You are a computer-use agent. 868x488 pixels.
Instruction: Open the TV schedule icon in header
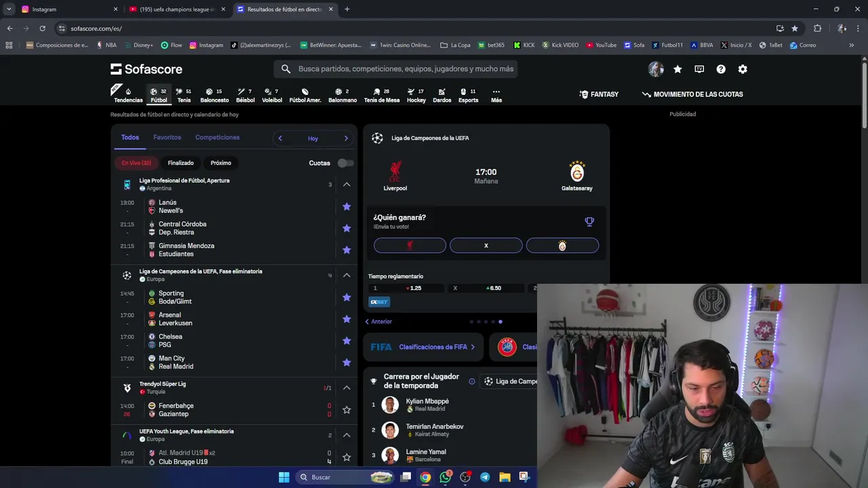[699, 69]
